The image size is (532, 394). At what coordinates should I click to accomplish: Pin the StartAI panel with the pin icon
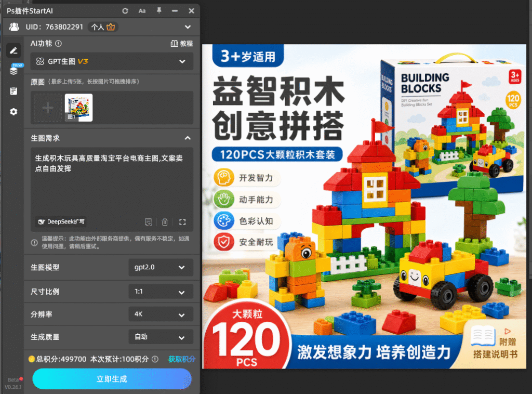click(159, 10)
